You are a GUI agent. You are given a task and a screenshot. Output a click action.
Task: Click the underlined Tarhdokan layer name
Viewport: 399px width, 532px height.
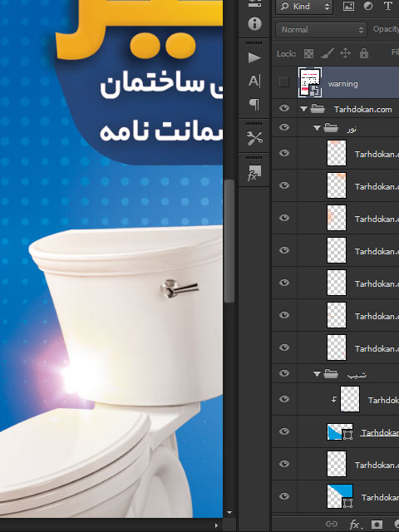point(380,432)
